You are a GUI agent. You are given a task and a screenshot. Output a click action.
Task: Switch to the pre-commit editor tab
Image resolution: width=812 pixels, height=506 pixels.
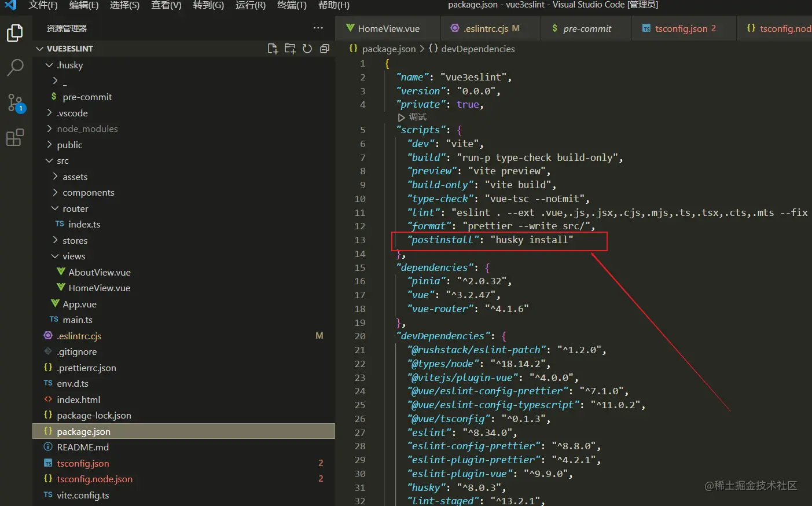point(586,28)
